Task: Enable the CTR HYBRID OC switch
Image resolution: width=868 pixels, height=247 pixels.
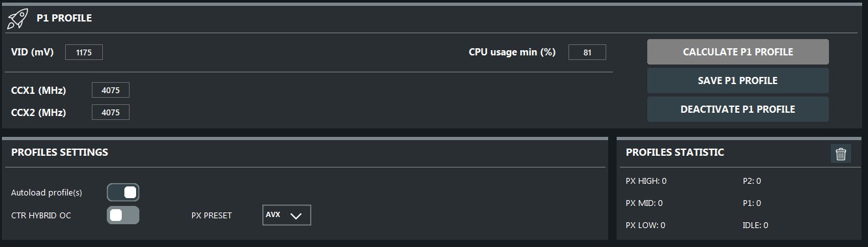Action: (x=123, y=215)
